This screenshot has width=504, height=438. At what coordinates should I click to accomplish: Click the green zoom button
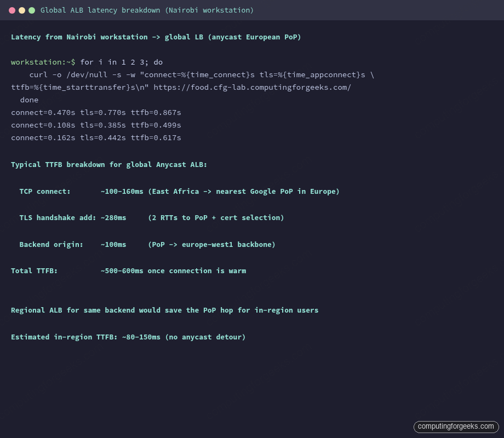coord(32,10)
